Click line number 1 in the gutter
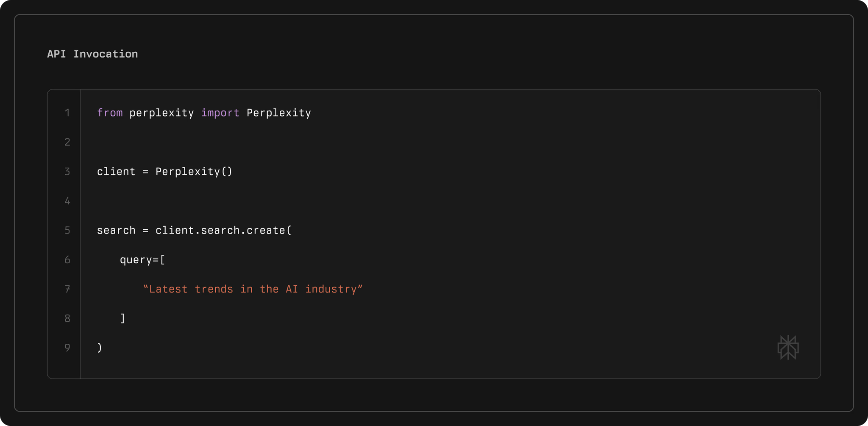Image resolution: width=868 pixels, height=426 pixels. (x=67, y=113)
